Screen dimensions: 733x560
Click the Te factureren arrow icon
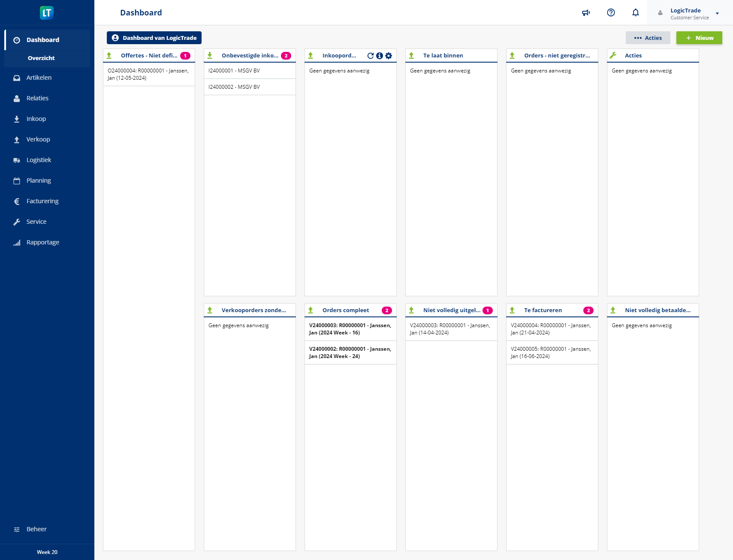[512, 310]
